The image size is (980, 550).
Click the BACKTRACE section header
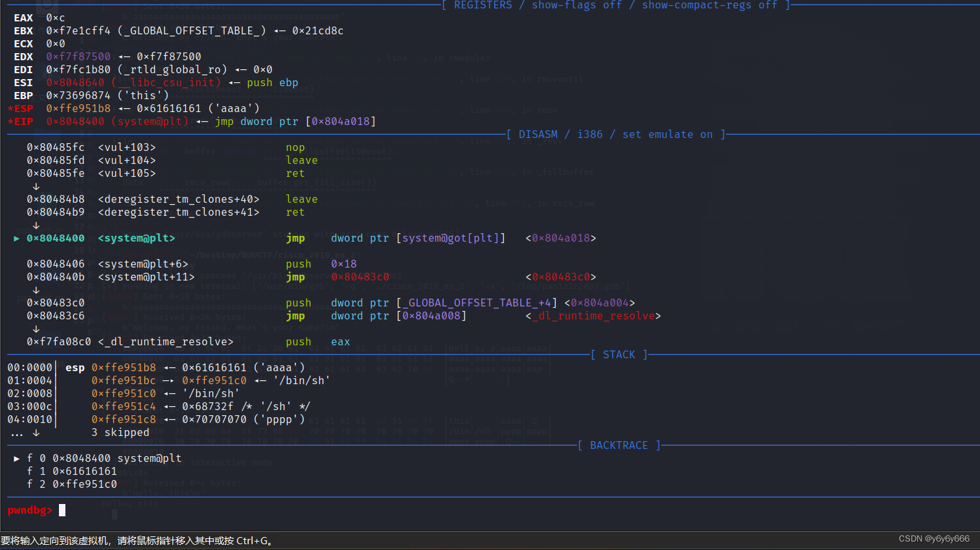click(x=619, y=446)
